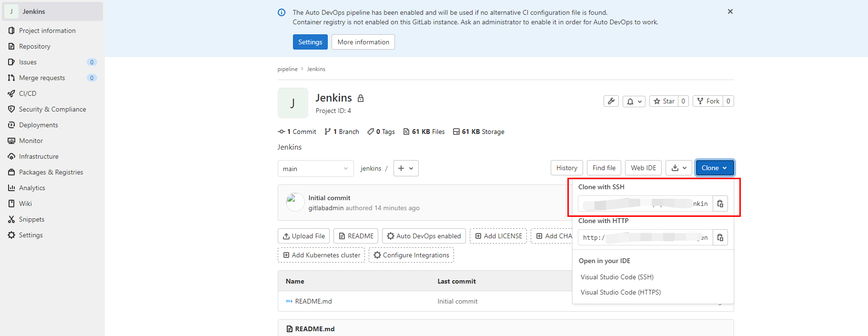Click the README button
Screen dimensions: 868x336
pos(356,236)
